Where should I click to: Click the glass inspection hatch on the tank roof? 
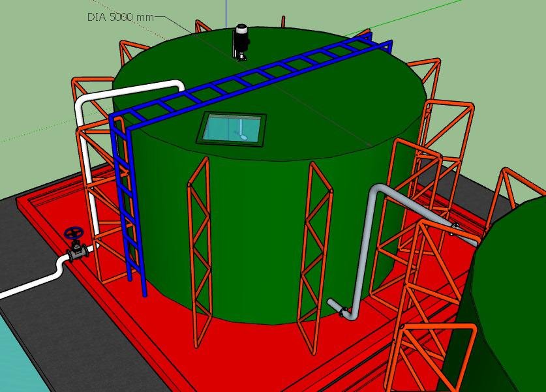point(232,128)
